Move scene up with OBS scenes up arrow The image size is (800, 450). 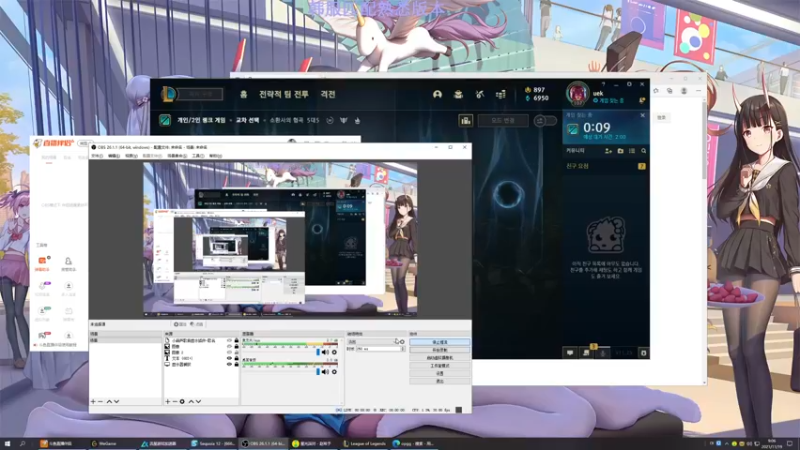109,402
